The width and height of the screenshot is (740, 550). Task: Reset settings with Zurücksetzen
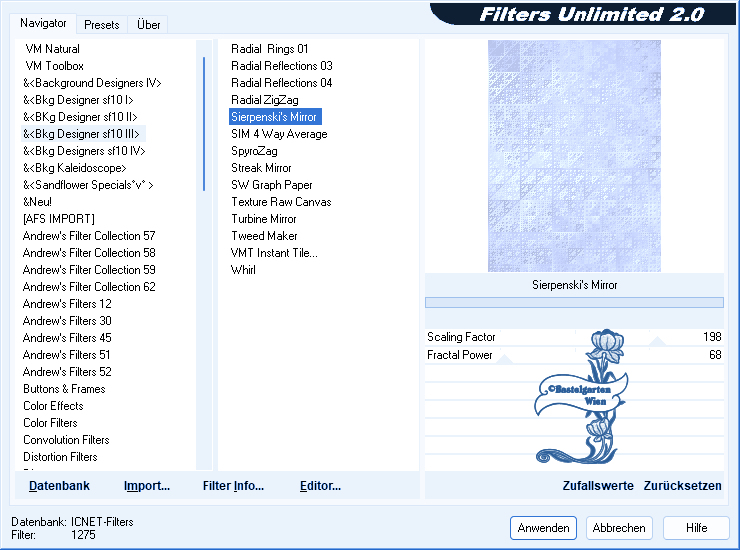682,486
